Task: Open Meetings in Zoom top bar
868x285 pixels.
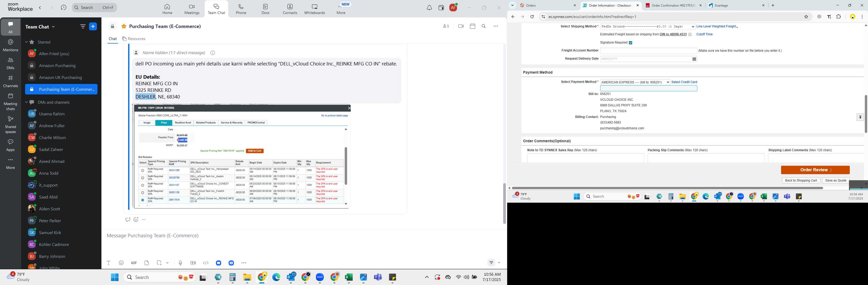Action: tap(192, 9)
